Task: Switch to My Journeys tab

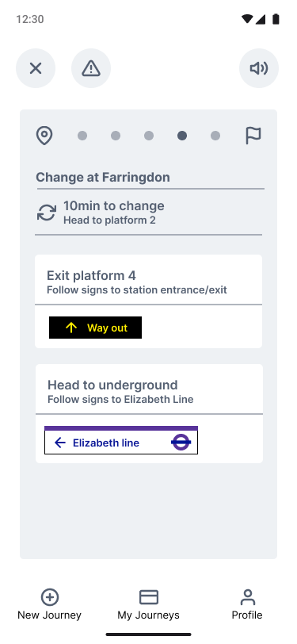Action: [149, 604]
